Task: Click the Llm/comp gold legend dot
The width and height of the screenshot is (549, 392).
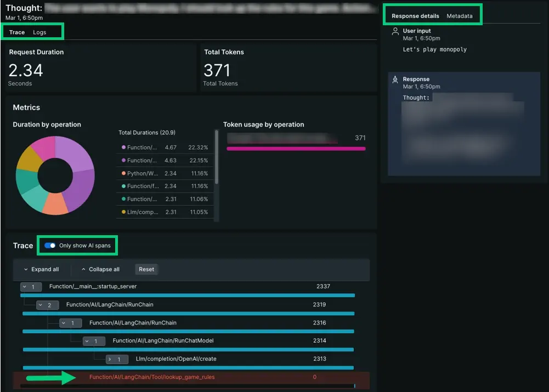Action: 123,212
